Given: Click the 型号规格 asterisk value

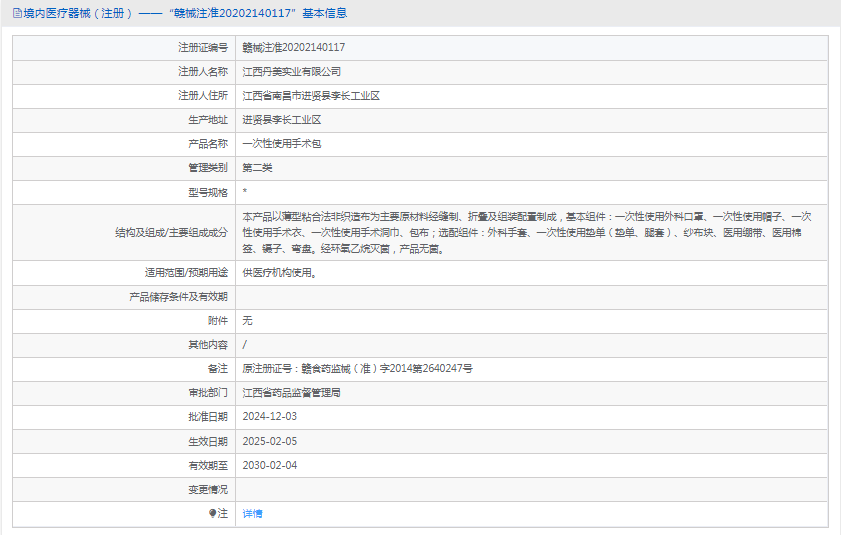Looking at the screenshot, I should 245,192.
